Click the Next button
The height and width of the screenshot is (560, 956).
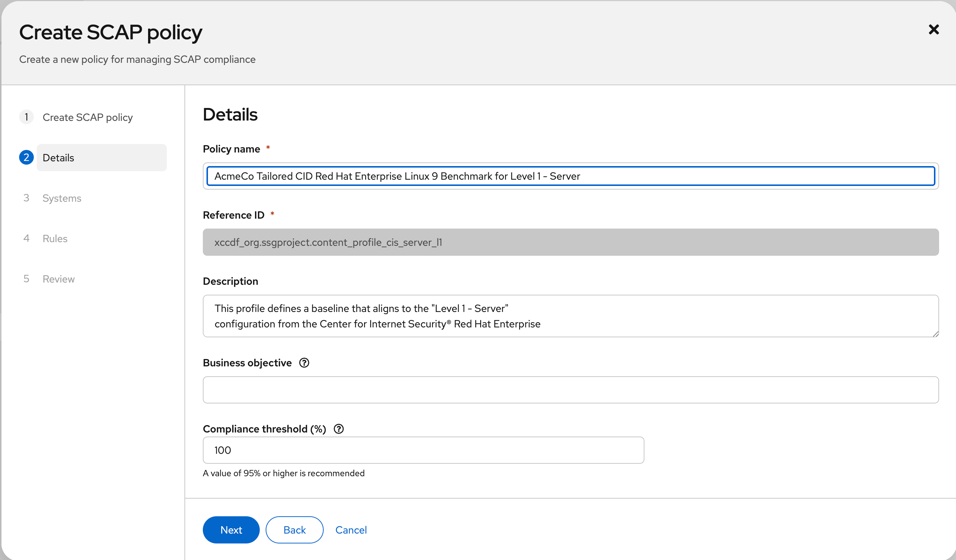click(231, 530)
